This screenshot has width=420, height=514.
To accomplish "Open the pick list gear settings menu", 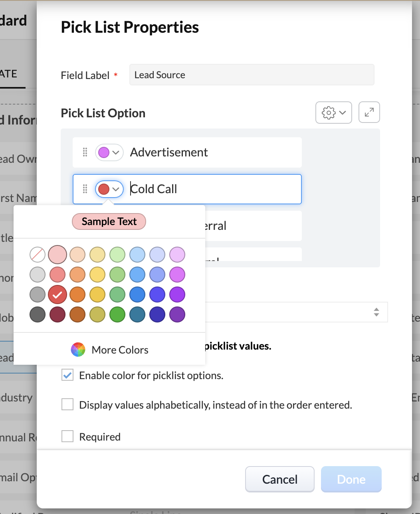I will tap(333, 113).
